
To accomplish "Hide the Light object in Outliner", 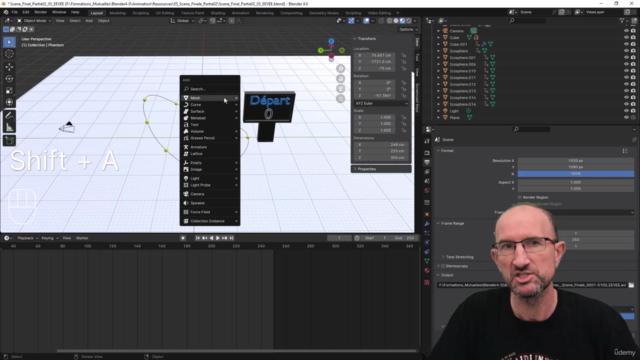I will 626,111.
